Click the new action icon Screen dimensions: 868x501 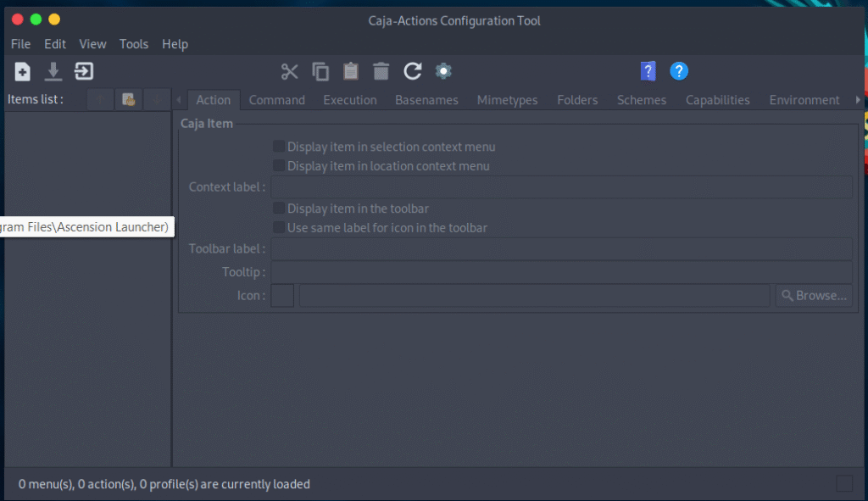[23, 71]
